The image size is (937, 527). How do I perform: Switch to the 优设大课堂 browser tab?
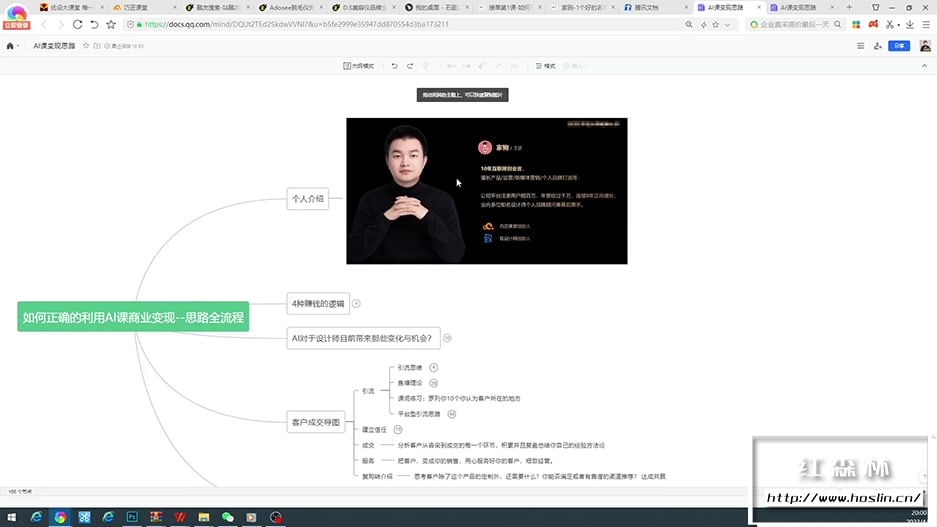click(71, 8)
